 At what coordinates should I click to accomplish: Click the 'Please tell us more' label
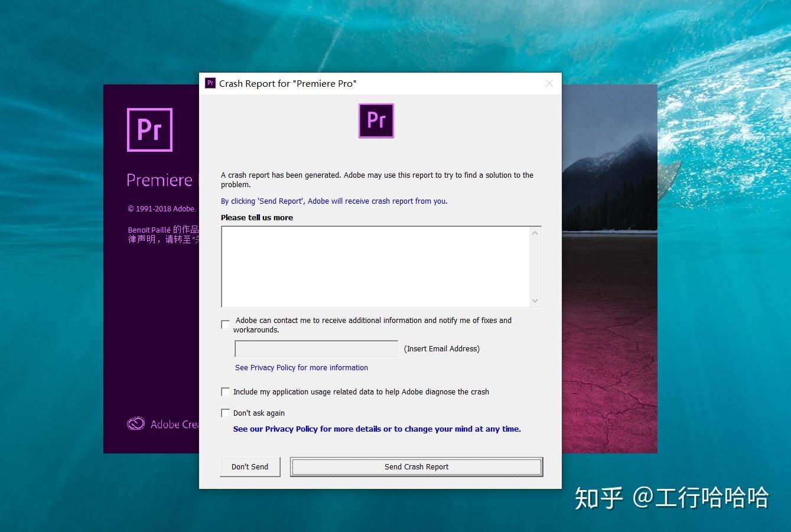click(x=257, y=217)
